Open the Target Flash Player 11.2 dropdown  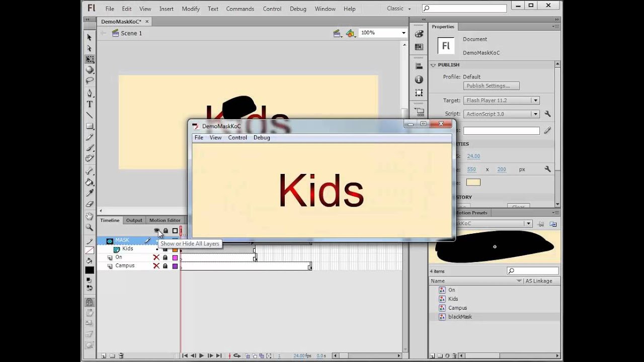pos(536,101)
